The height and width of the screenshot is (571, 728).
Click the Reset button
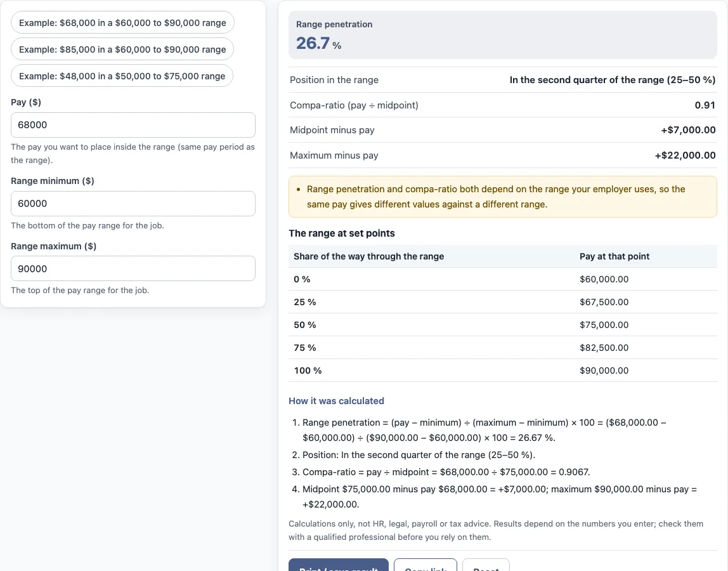tap(486, 565)
